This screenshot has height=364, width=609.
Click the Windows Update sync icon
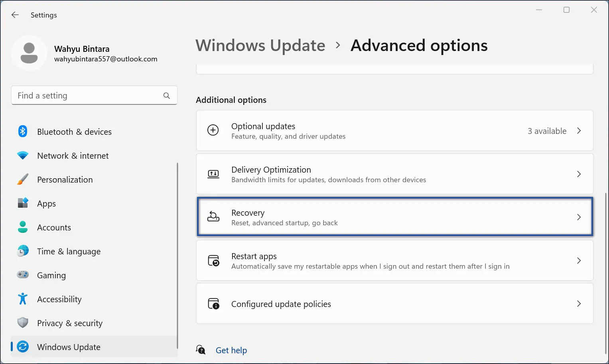[x=23, y=346]
